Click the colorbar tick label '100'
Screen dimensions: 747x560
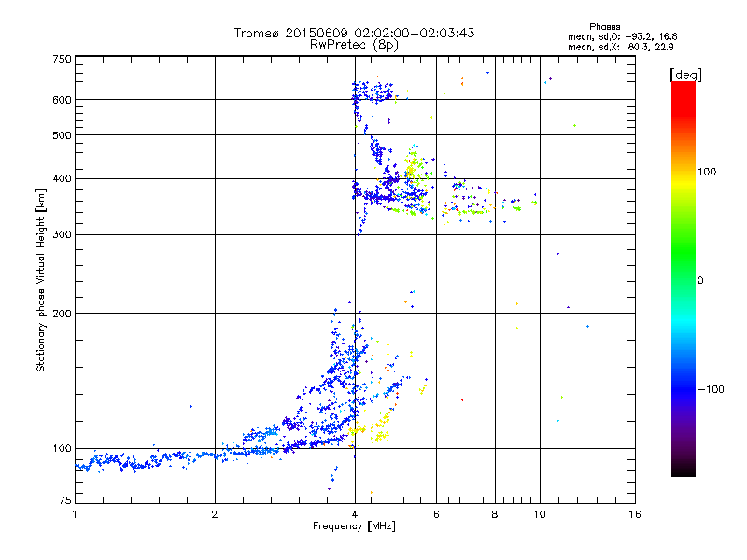tap(707, 172)
